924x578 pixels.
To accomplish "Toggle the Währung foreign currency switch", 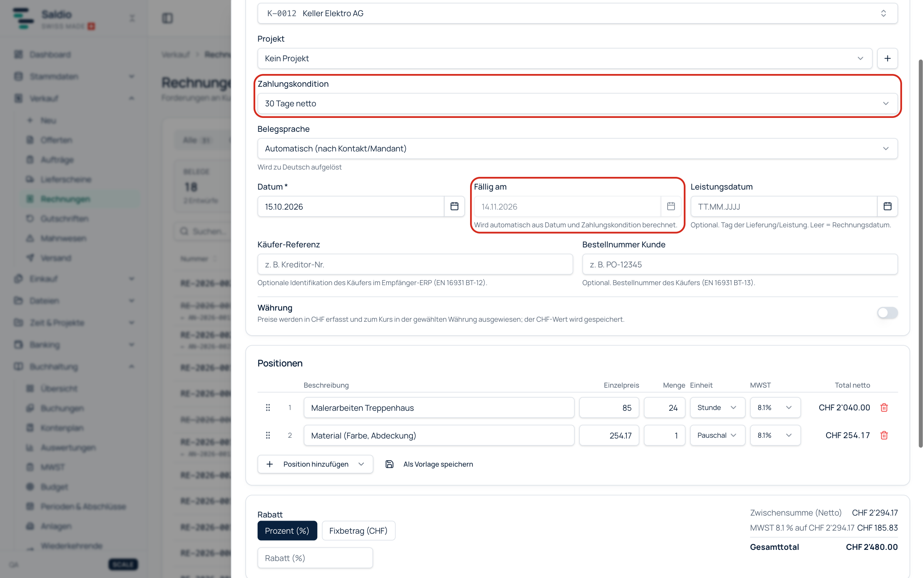I will coord(887,313).
